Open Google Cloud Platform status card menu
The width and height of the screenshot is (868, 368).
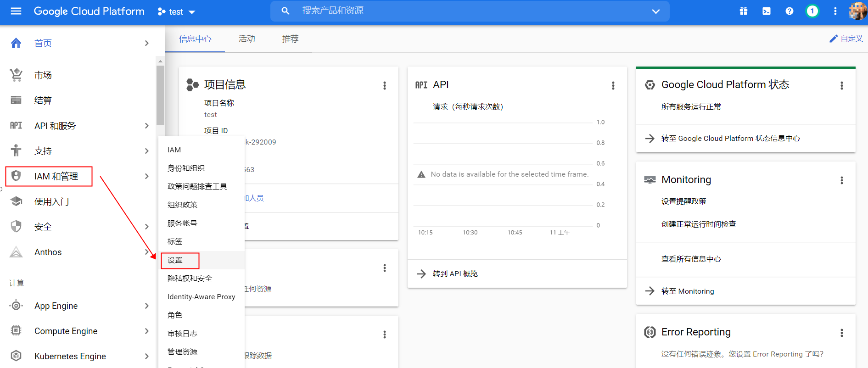point(842,85)
